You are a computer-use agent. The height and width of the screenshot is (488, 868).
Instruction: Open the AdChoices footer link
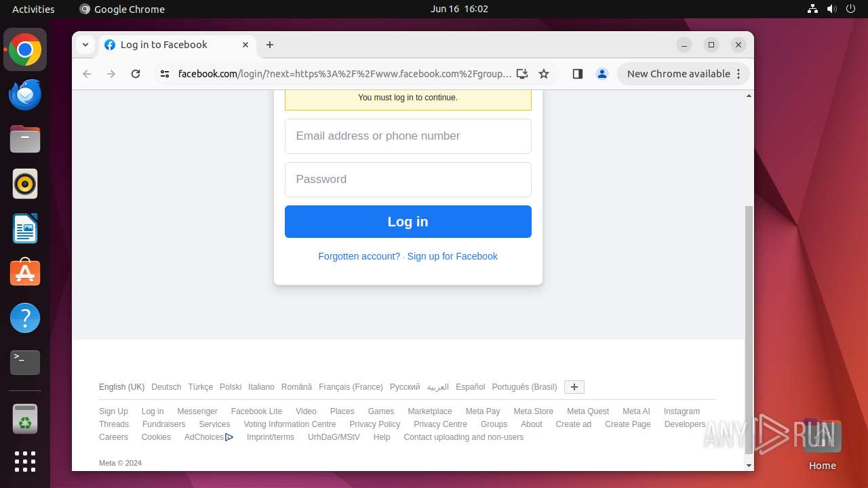click(x=209, y=437)
